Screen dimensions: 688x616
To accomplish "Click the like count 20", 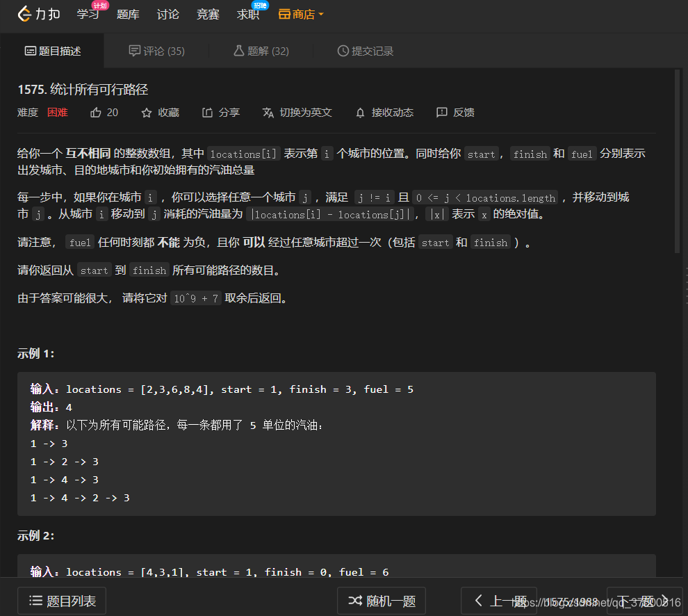I will (x=113, y=113).
